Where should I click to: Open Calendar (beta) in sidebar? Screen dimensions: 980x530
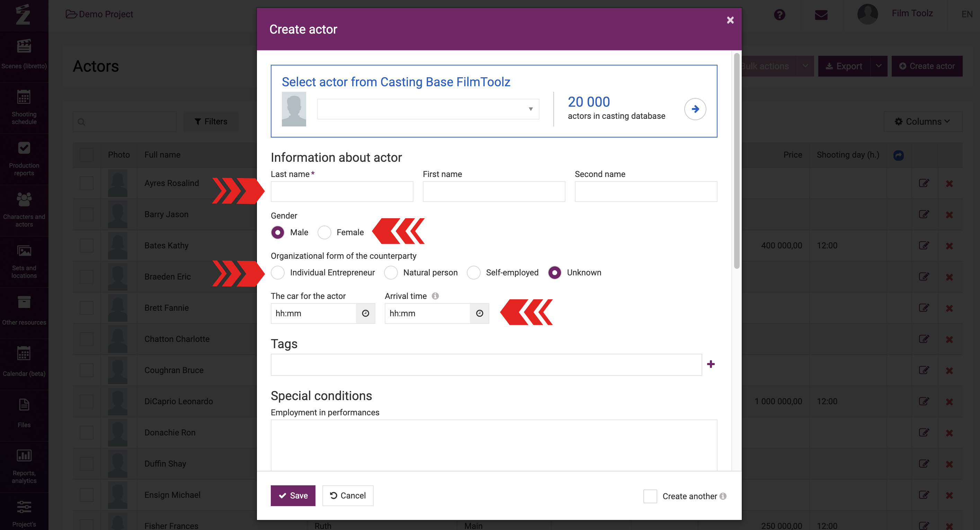pyautogui.click(x=24, y=363)
